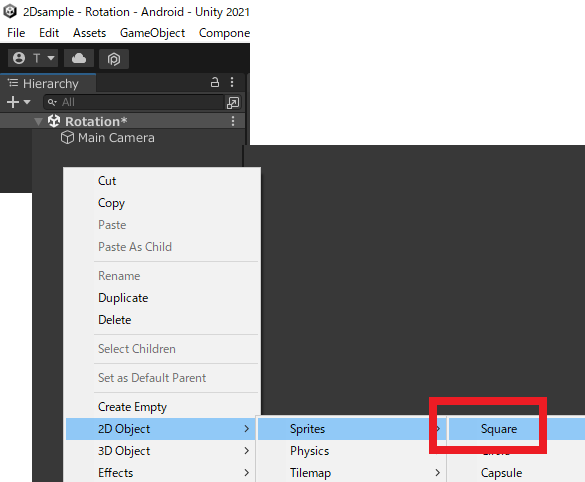Image resolution: width=585 pixels, height=482 pixels.
Task: Click the Unity logo in title bar
Action: (x=10, y=11)
